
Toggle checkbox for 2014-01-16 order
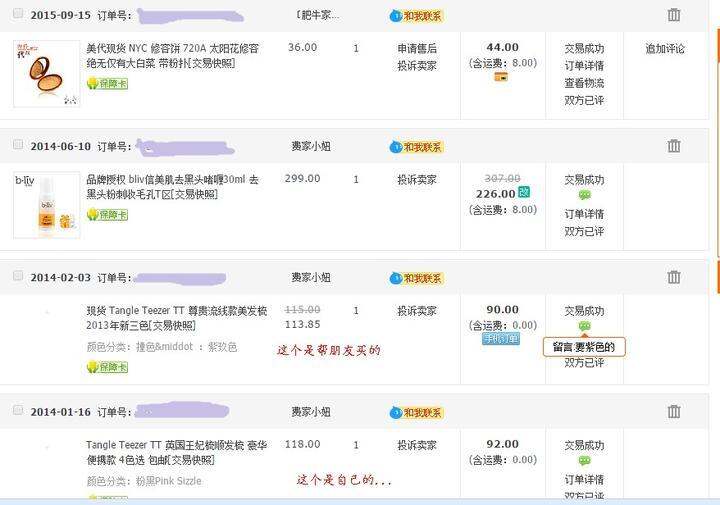pyautogui.click(x=18, y=410)
